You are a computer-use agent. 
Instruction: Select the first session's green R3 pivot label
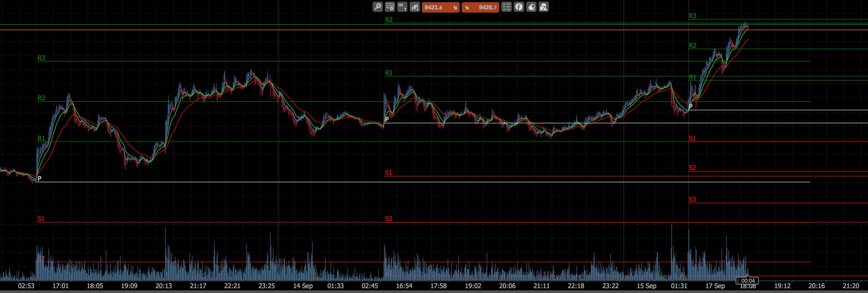(x=41, y=58)
